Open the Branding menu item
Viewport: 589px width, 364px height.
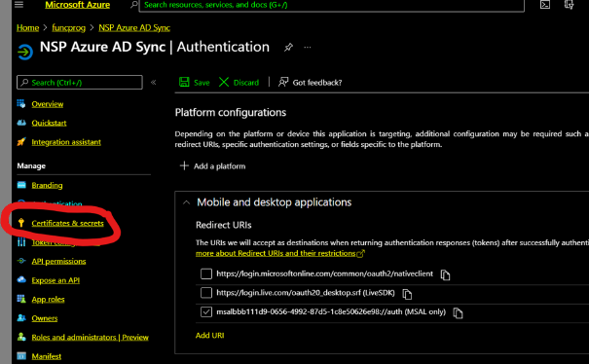click(47, 185)
